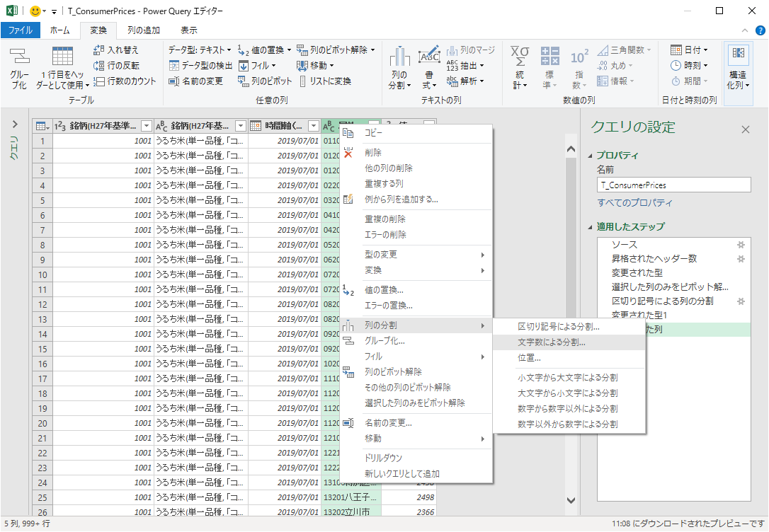Open the データ型: テキスト dropdown

coord(200,50)
